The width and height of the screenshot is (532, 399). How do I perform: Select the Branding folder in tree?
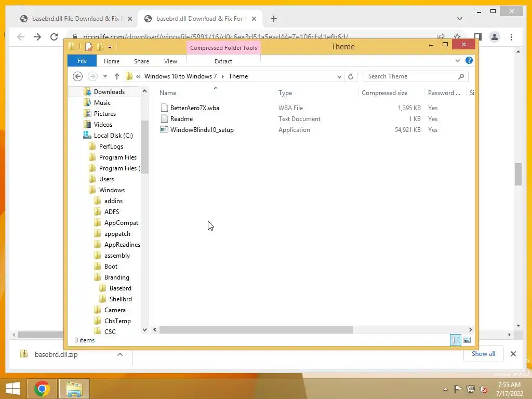click(x=116, y=277)
